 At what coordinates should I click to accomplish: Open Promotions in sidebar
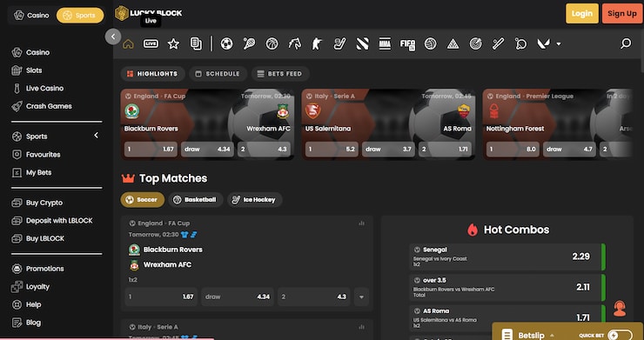37,269
